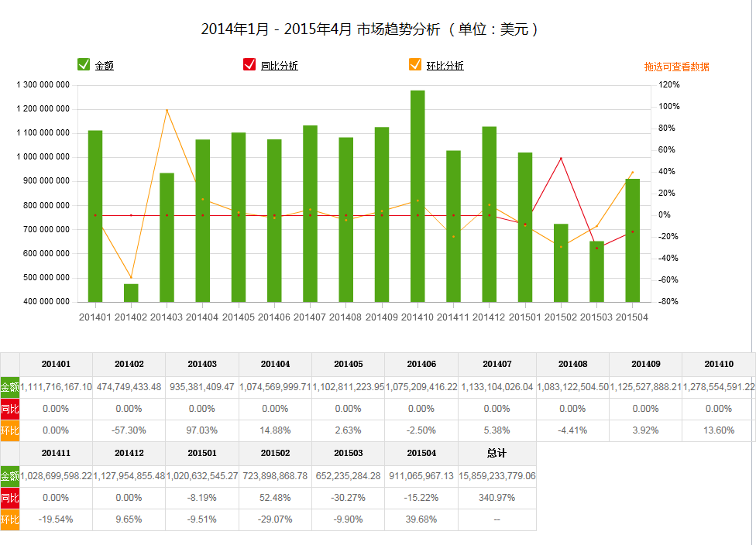Select the 201402 shortest green bar

[131, 293]
